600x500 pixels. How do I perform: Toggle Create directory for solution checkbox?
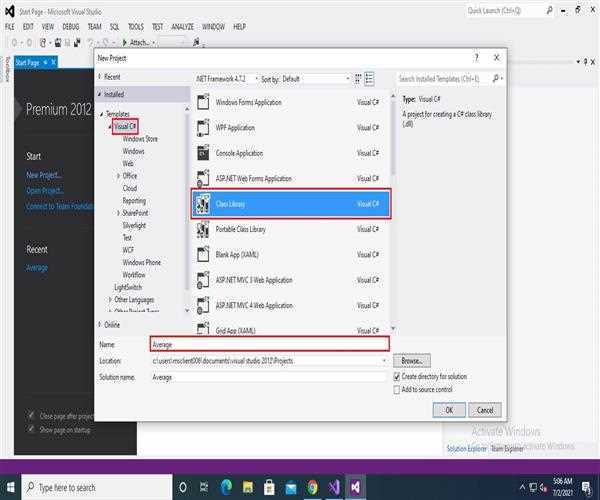coord(397,377)
